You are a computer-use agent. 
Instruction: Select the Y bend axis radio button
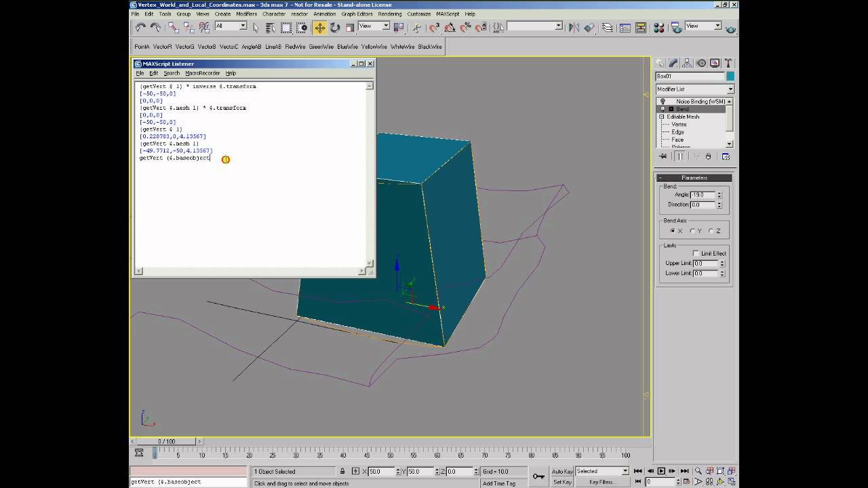click(692, 231)
